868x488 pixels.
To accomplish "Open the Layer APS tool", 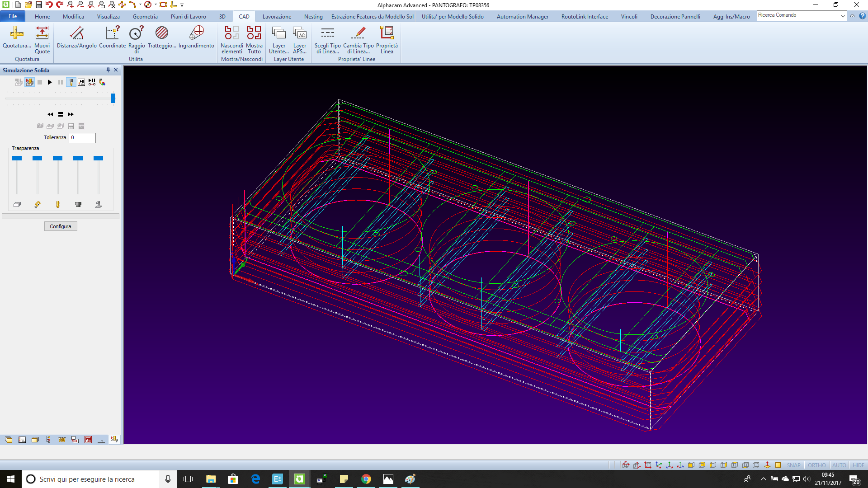I will click(300, 40).
